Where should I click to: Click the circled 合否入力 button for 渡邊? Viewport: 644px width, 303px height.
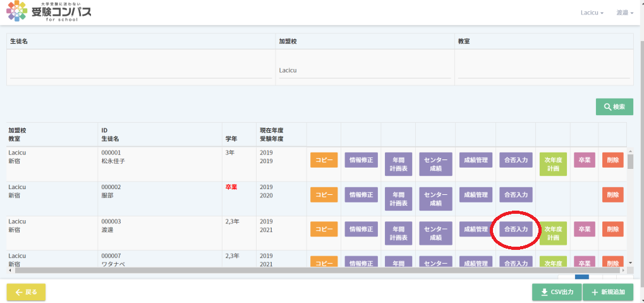515,229
